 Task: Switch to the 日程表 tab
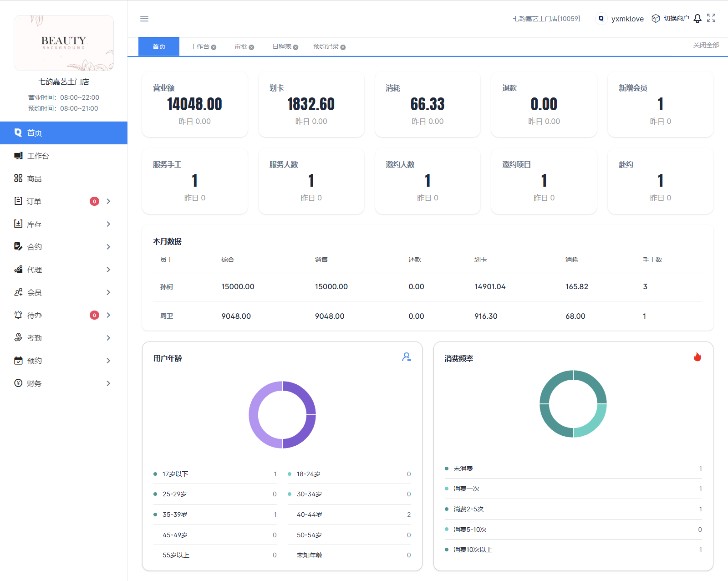[x=281, y=47]
